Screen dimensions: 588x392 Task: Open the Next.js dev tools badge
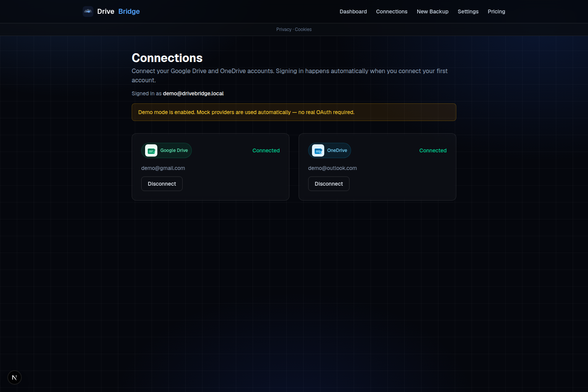15,377
